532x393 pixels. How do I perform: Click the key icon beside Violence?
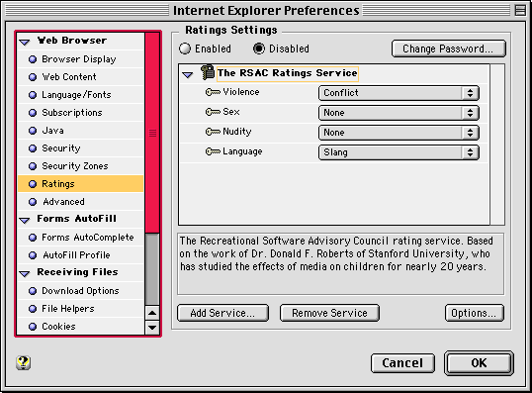[x=213, y=92]
